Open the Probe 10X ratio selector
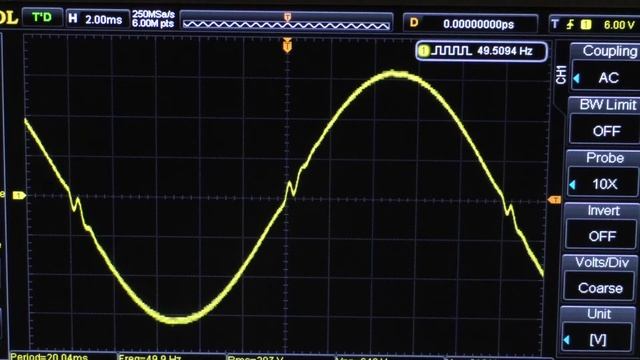 [602, 174]
